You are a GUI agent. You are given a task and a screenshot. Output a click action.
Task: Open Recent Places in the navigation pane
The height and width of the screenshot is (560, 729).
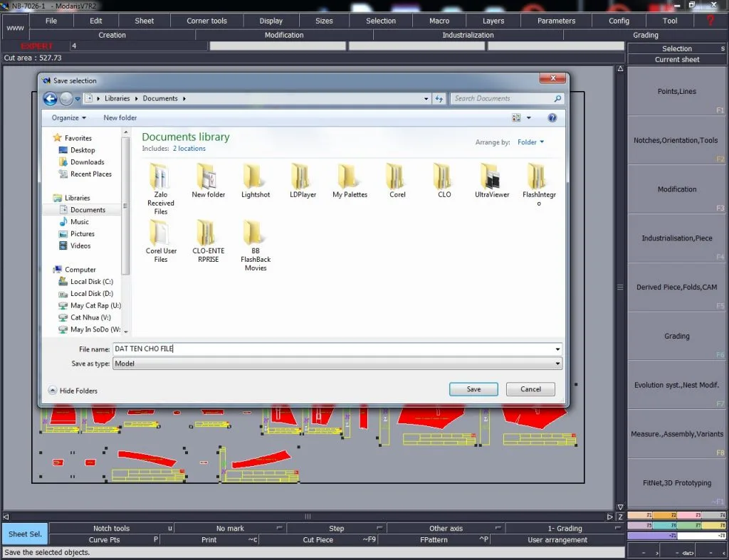pyautogui.click(x=90, y=174)
